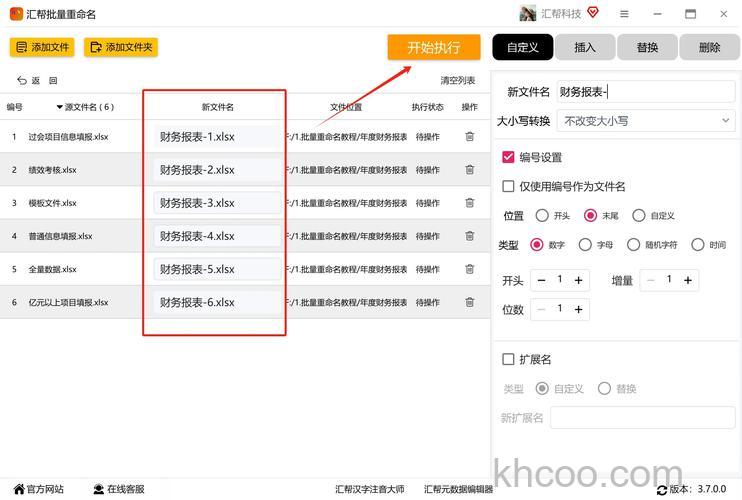Click the 新扩展名 input field

[643, 418]
